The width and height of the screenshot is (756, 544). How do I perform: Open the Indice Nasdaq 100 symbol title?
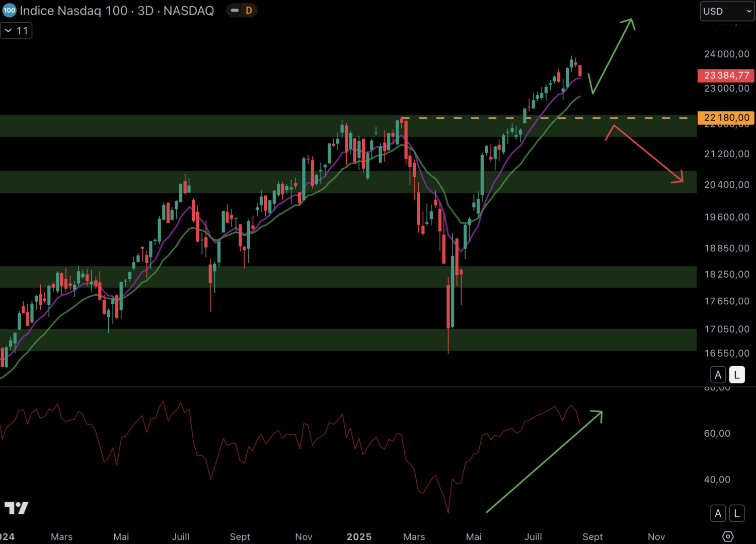pos(117,11)
